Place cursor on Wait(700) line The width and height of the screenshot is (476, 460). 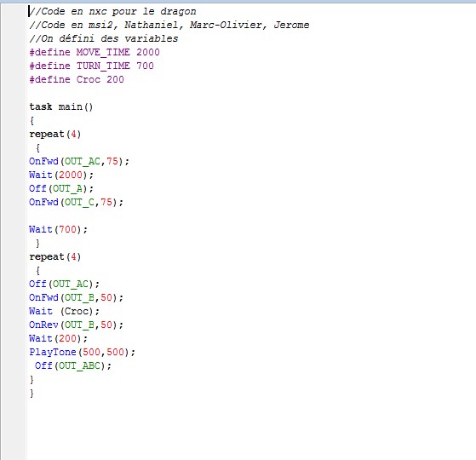[x=58, y=229]
